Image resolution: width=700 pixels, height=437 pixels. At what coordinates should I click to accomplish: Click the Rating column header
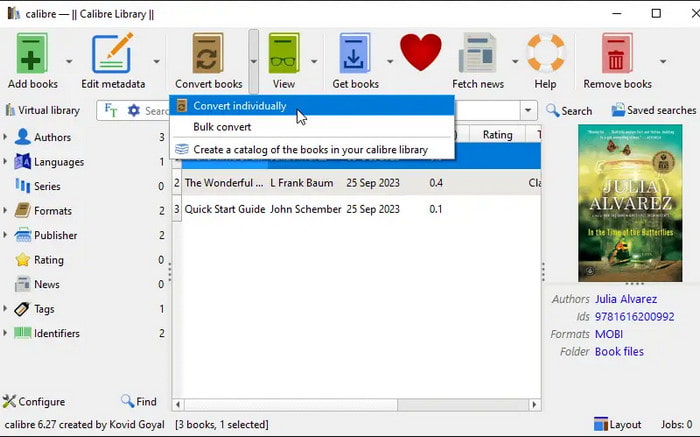(x=497, y=135)
